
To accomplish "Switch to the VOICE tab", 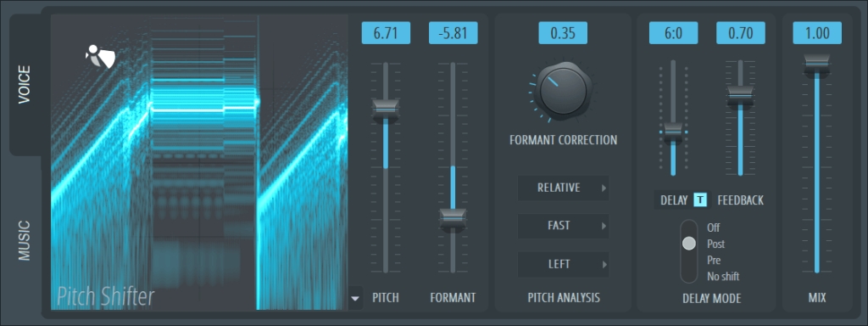I will (25, 85).
